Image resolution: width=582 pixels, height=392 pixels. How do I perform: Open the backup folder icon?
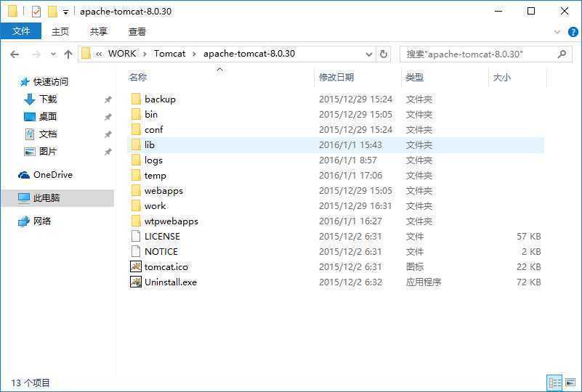pyautogui.click(x=136, y=99)
